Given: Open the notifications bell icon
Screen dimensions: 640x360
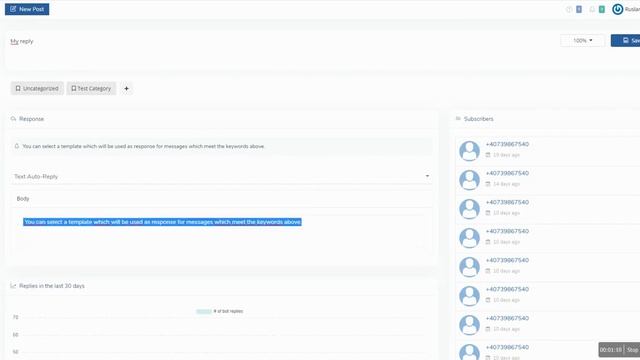Looking at the screenshot, I should [592, 9].
